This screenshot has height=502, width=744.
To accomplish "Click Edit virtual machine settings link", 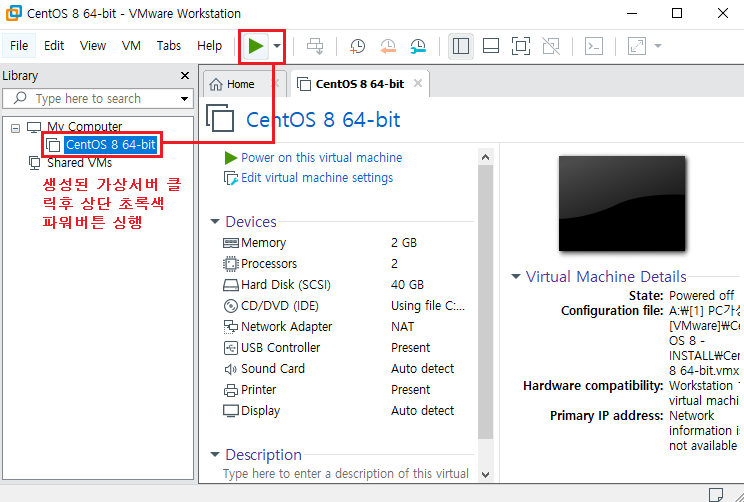I will [317, 178].
